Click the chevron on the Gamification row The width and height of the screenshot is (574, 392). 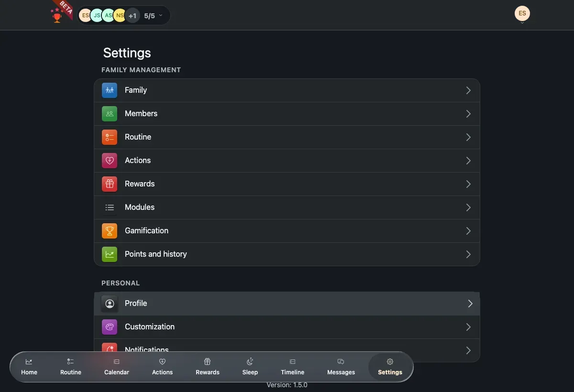468,231
